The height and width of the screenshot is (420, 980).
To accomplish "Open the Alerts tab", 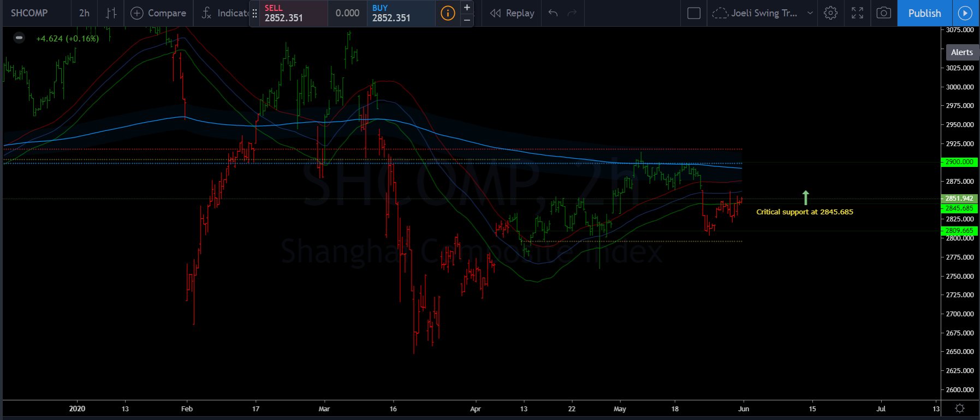I will click(x=961, y=52).
